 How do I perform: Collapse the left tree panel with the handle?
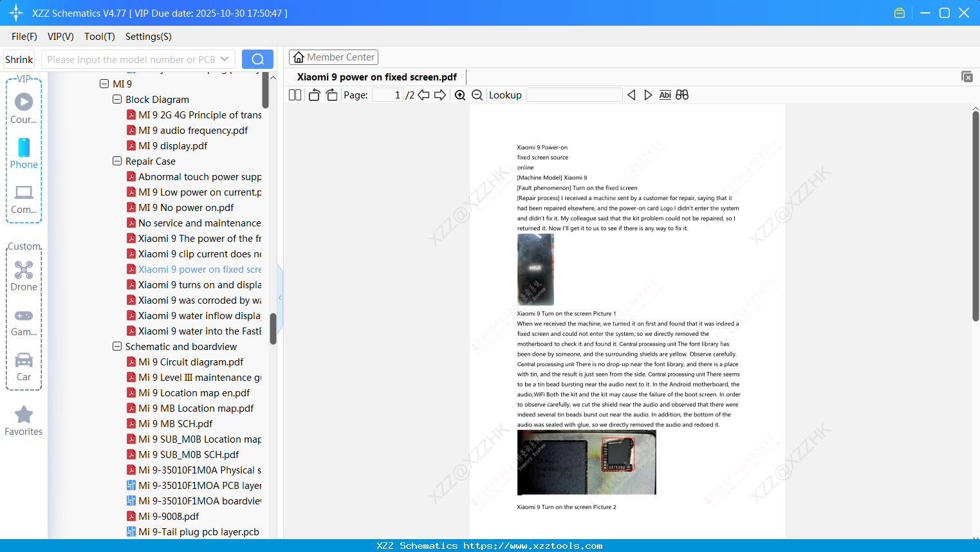pyautogui.click(x=280, y=297)
